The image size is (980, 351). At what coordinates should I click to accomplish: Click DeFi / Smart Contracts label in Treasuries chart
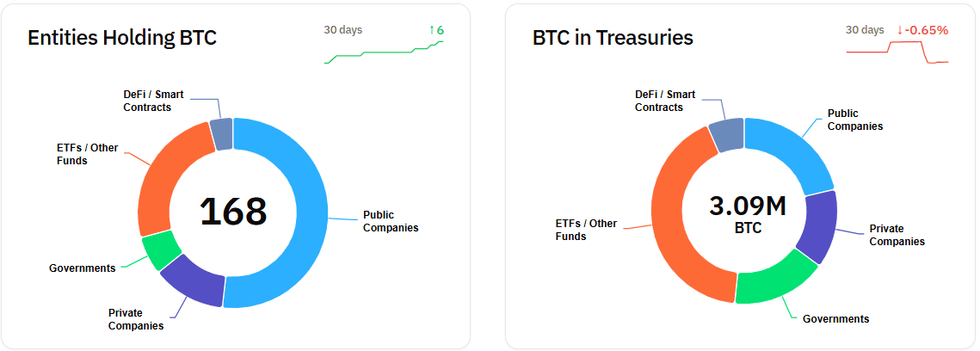coord(664,101)
